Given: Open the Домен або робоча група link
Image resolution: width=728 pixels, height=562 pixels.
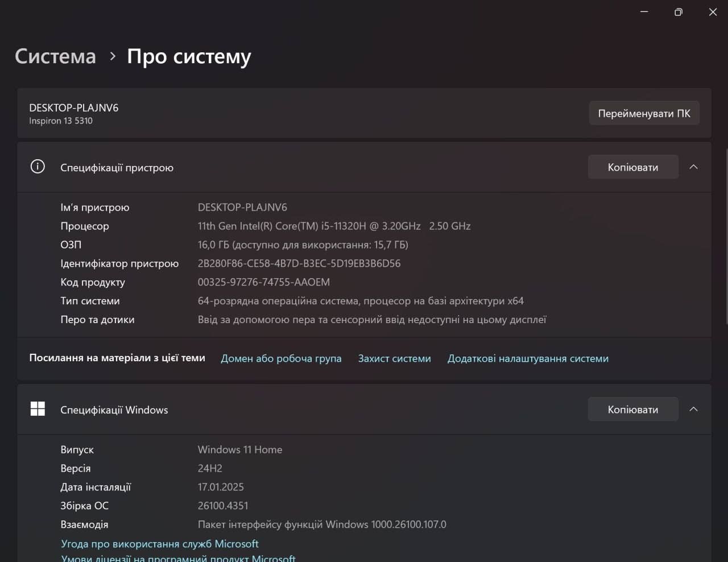Looking at the screenshot, I should click(x=281, y=358).
